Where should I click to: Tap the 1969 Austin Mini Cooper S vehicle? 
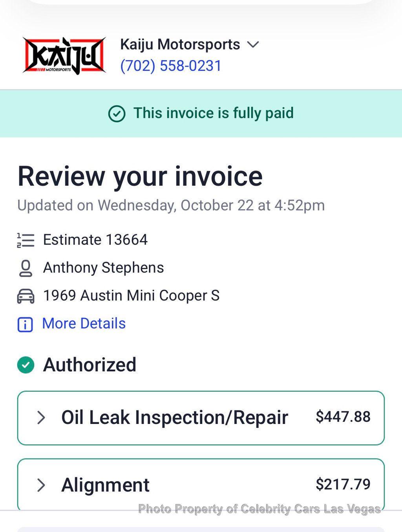coord(131,295)
